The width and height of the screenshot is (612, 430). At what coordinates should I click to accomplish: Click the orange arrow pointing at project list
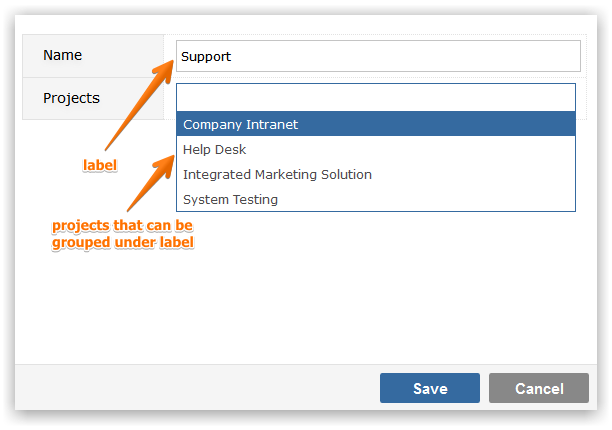[151, 183]
